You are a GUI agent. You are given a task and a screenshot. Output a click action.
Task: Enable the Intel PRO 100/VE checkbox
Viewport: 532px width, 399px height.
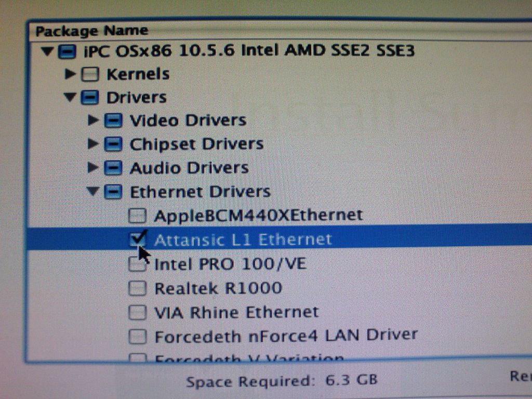(x=137, y=264)
